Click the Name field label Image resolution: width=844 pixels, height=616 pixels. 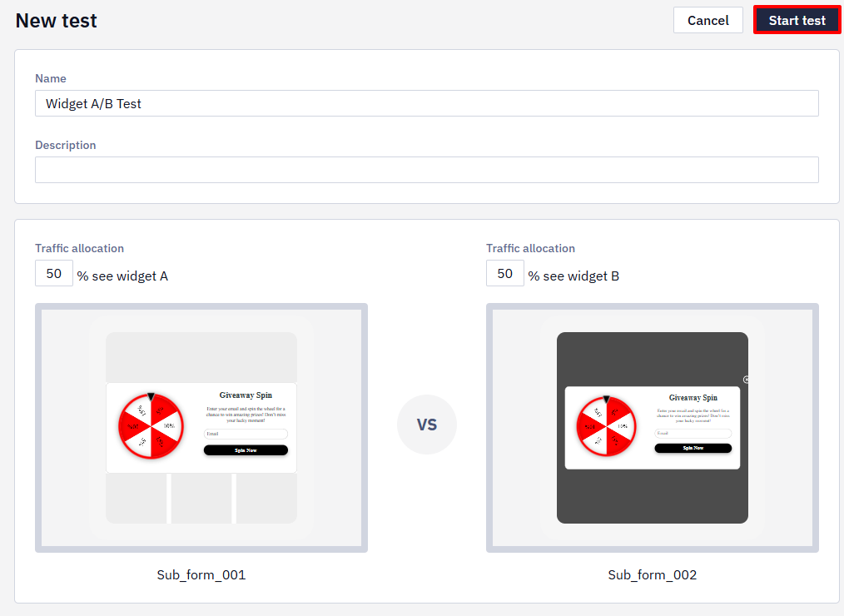point(51,78)
